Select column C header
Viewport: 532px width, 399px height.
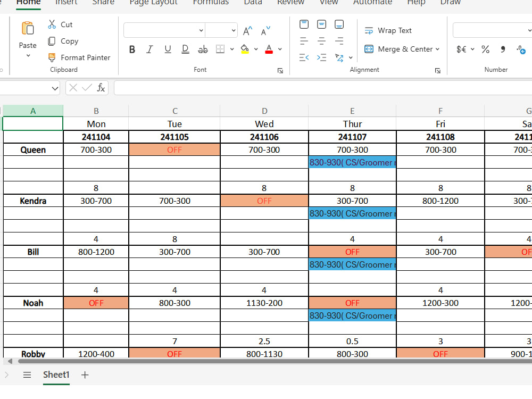click(x=174, y=111)
